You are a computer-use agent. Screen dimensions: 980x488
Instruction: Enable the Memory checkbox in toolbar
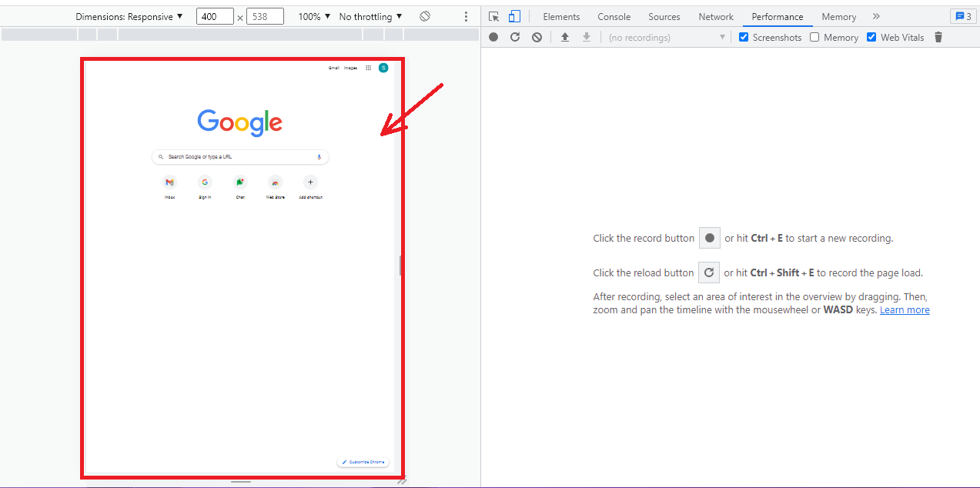tap(814, 37)
